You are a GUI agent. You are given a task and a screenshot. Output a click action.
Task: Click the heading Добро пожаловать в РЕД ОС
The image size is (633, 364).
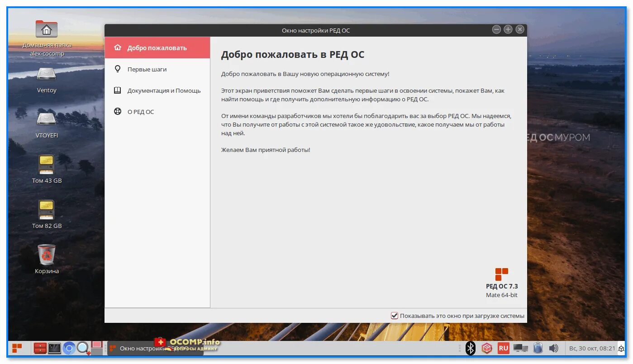click(292, 55)
